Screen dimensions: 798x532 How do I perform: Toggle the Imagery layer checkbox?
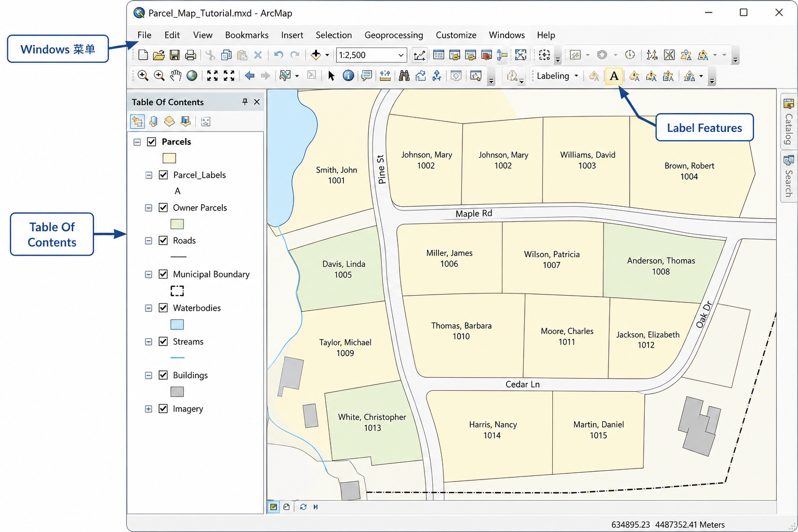(x=163, y=409)
